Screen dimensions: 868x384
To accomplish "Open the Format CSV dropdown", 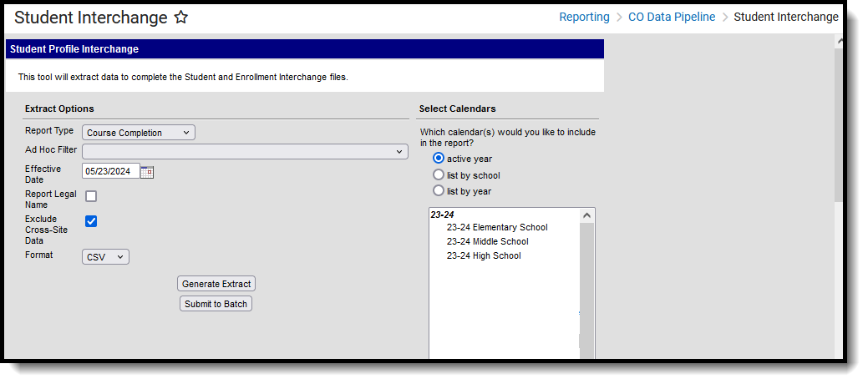I will 105,257.
